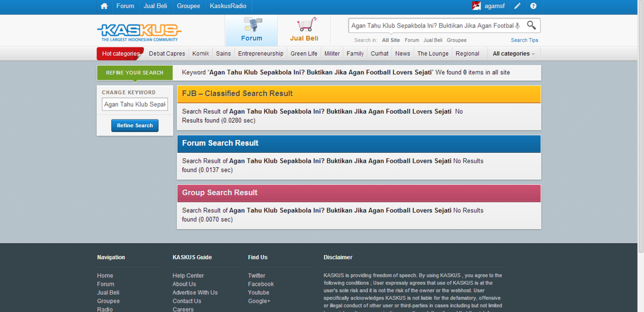This screenshot has height=312, width=644.
Task: Open the agamsf user avatar
Action: (476, 6)
